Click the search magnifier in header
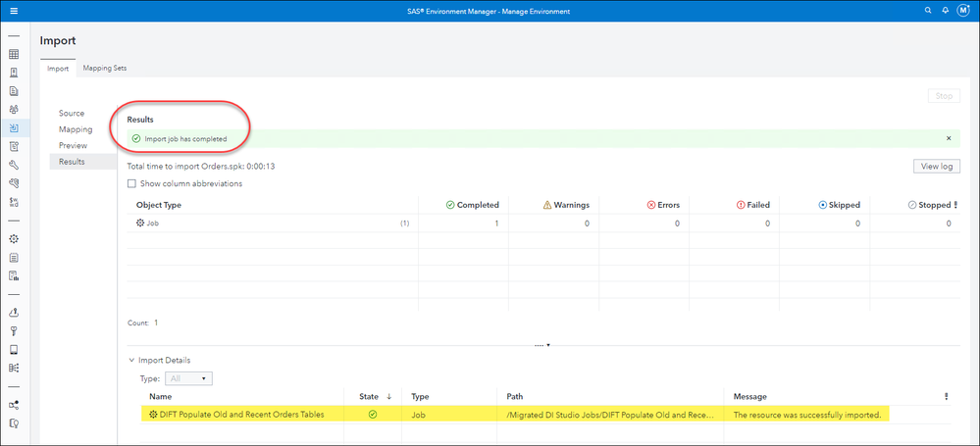This screenshot has height=446, width=980. (x=928, y=11)
